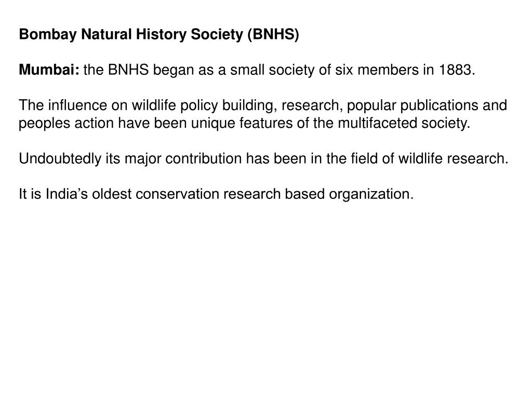Screen dimensions: 532x399
Task: Click the word multifaceted
Action: point(377,123)
